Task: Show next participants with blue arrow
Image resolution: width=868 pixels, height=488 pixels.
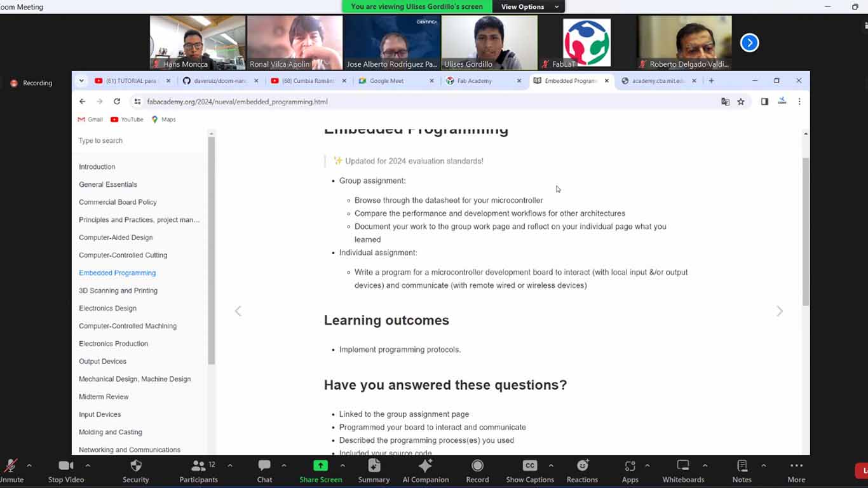Action: click(750, 43)
